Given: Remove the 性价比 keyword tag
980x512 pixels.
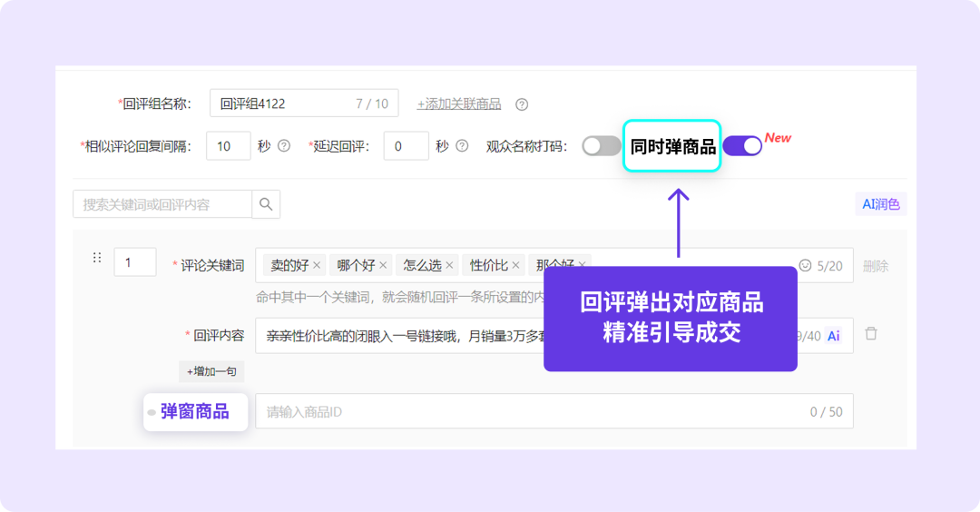Looking at the screenshot, I should click(x=515, y=265).
